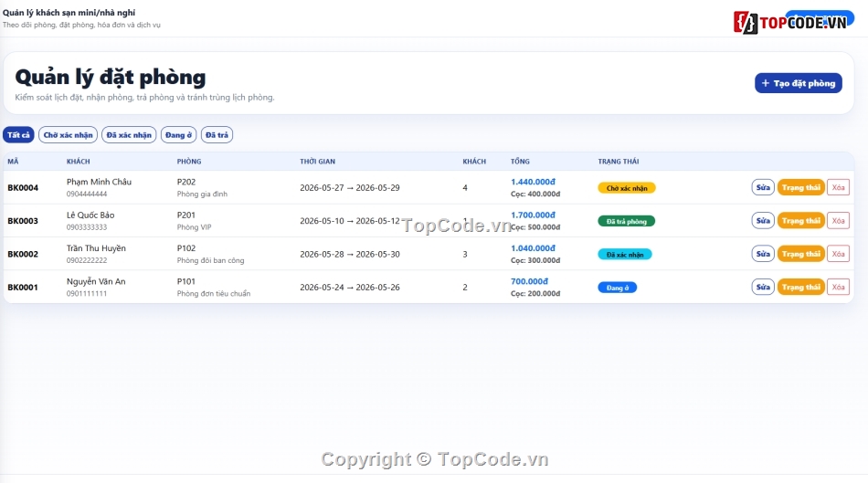Edit booking BK0001 with Sửa
Screen dimensions: 868x483
tap(763, 287)
